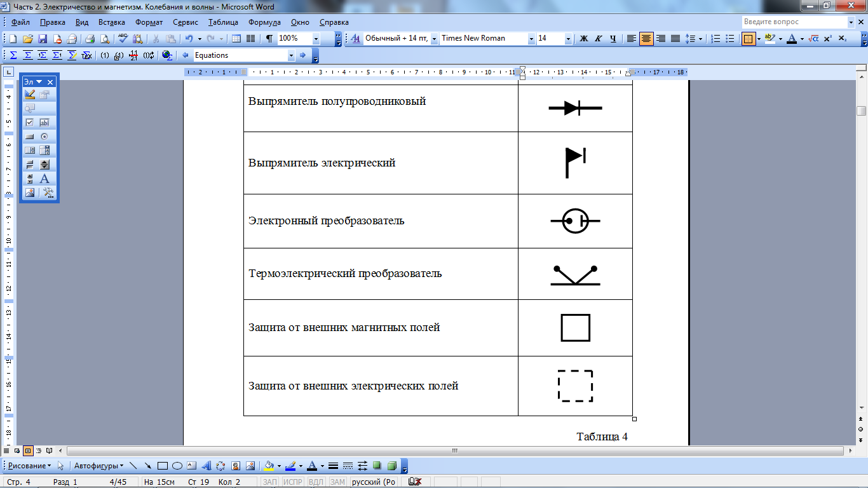Toggle paragraph marks ¶ display
This screenshot has height=488, width=868.
tap(269, 39)
